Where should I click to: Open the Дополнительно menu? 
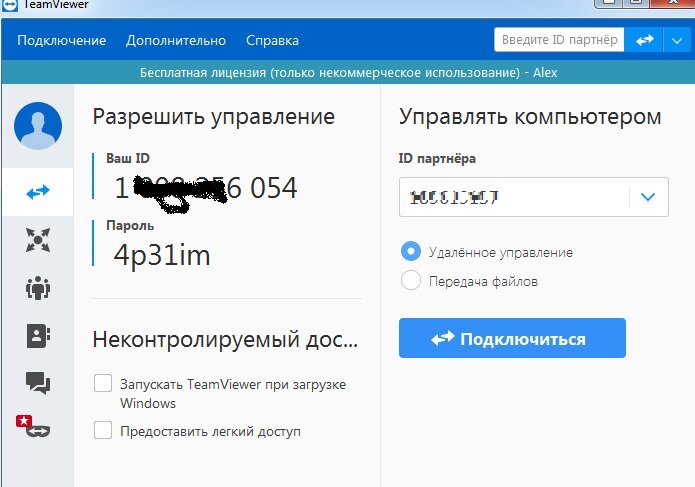(x=176, y=40)
